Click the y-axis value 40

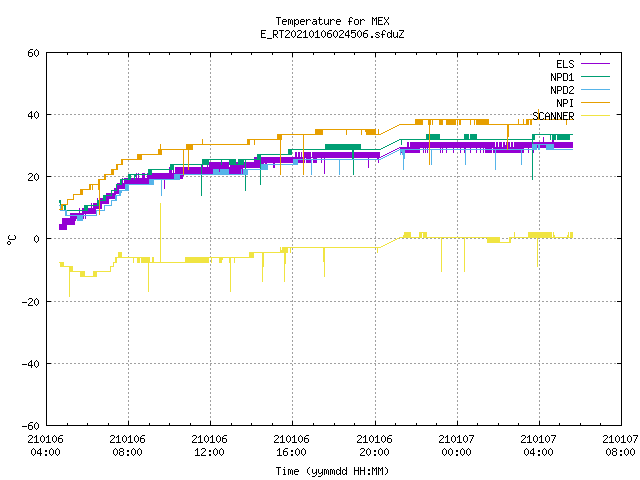tap(33, 115)
